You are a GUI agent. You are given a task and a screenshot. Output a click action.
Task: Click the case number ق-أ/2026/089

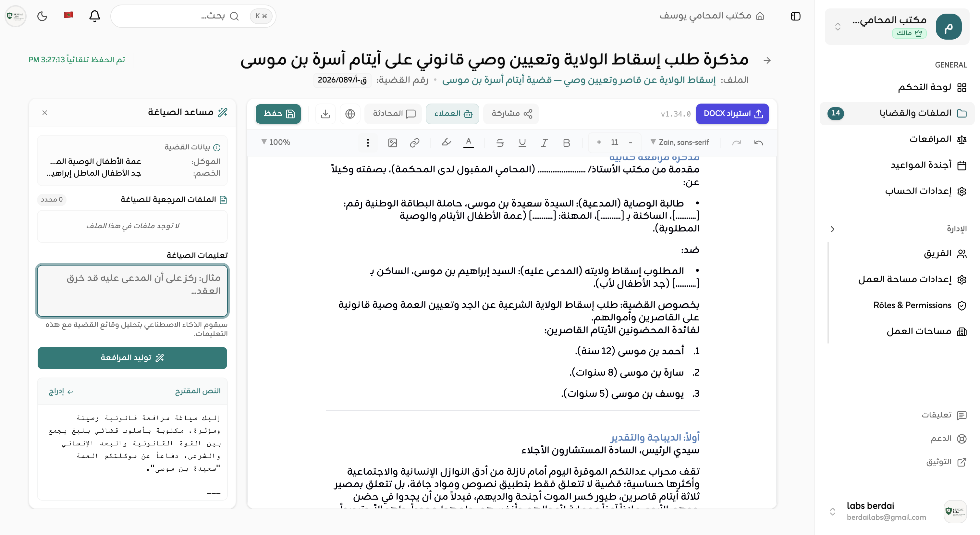(x=342, y=80)
